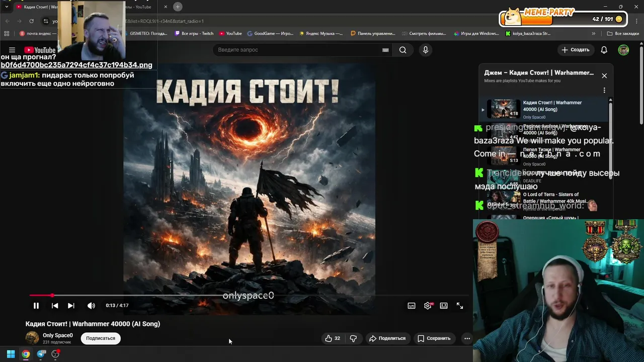Open YouTube notifications bell
This screenshot has width=644, height=362.
click(x=604, y=50)
